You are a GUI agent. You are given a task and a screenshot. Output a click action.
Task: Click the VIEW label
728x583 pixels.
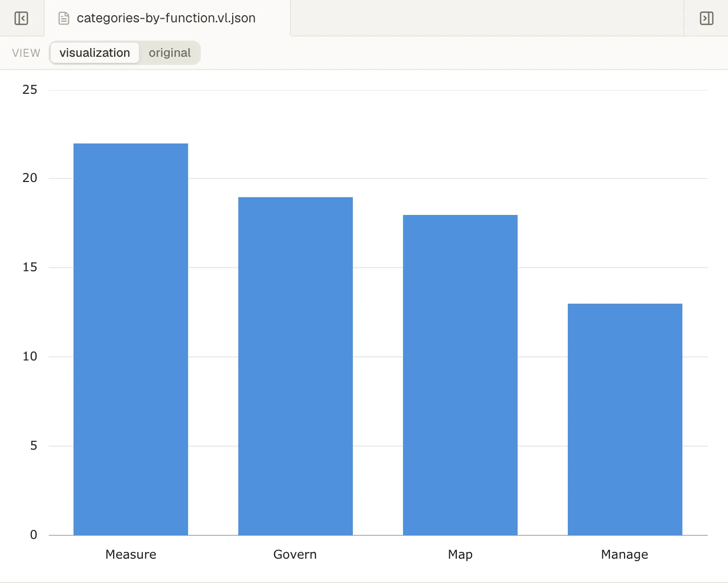click(26, 53)
